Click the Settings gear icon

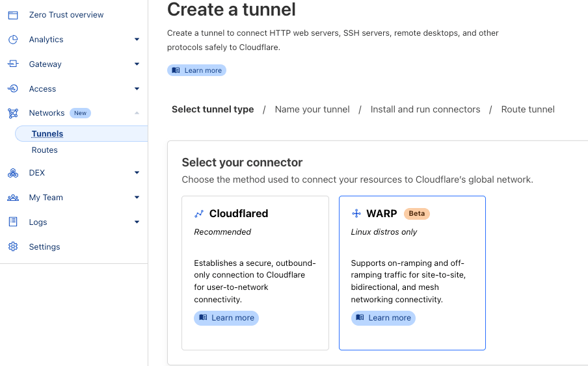pyautogui.click(x=13, y=246)
